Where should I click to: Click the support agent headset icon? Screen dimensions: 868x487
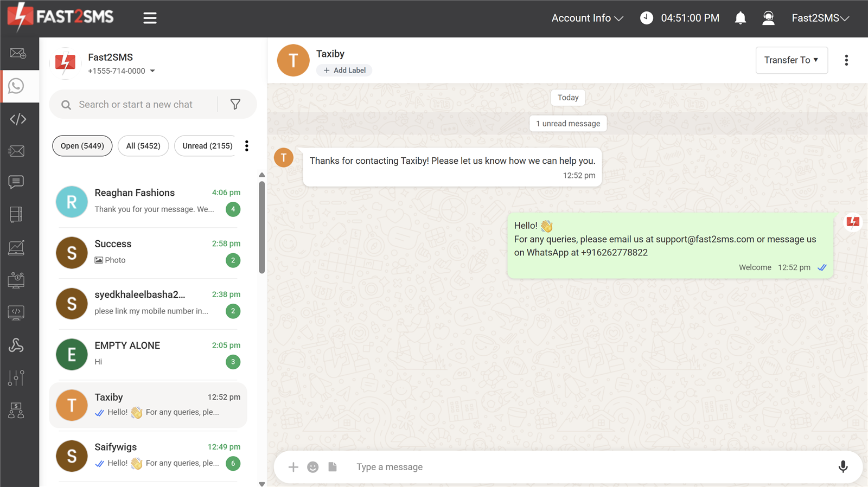pos(768,18)
